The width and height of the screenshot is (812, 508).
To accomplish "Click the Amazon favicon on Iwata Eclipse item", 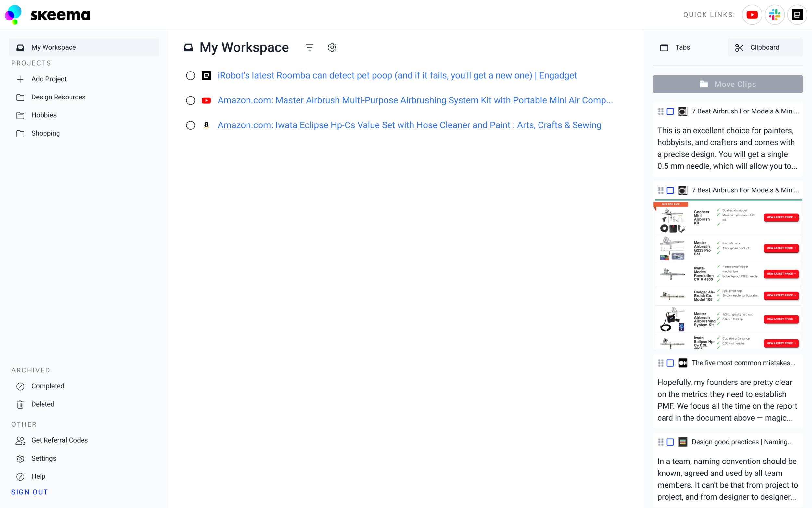I will coord(206,125).
